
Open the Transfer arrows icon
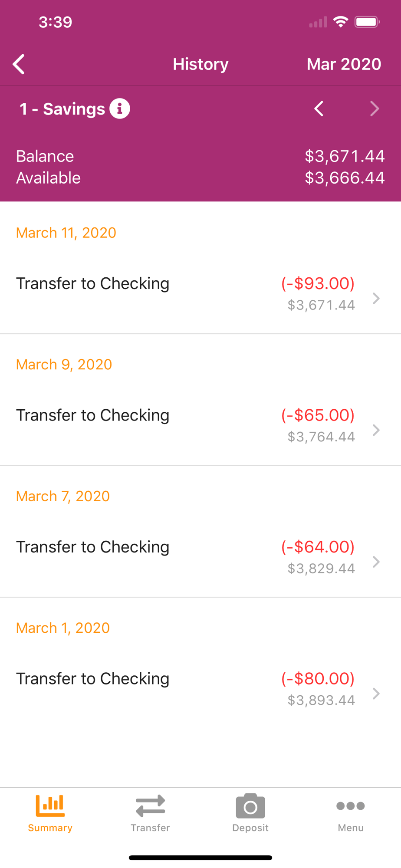click(x=150, y=806)
